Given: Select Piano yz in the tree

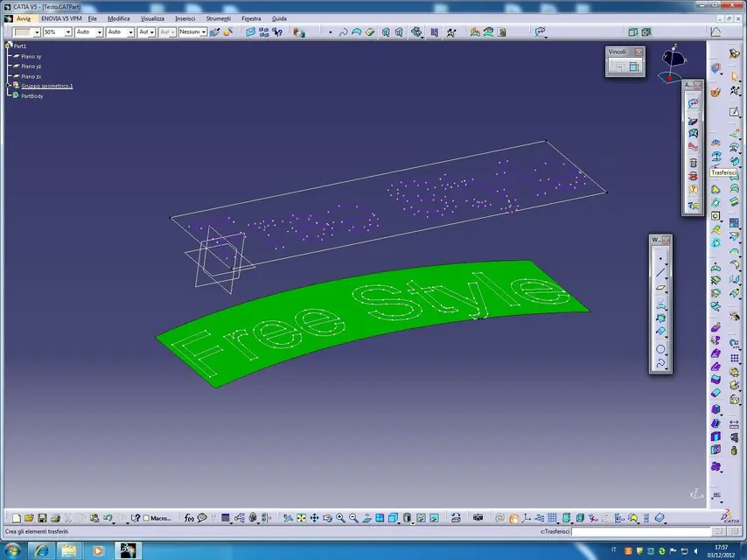Looking at the screenshot, I should coord(31,66).
